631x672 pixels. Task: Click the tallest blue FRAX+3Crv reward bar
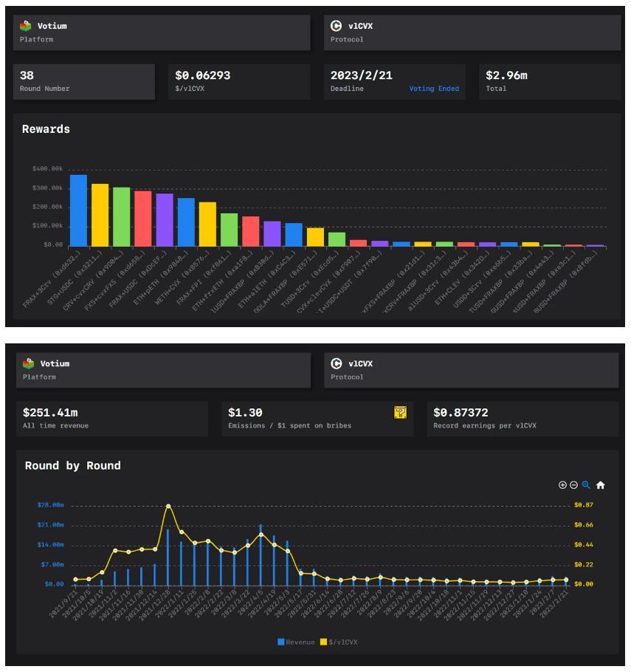pyautogui.click(x=78, y=210)
